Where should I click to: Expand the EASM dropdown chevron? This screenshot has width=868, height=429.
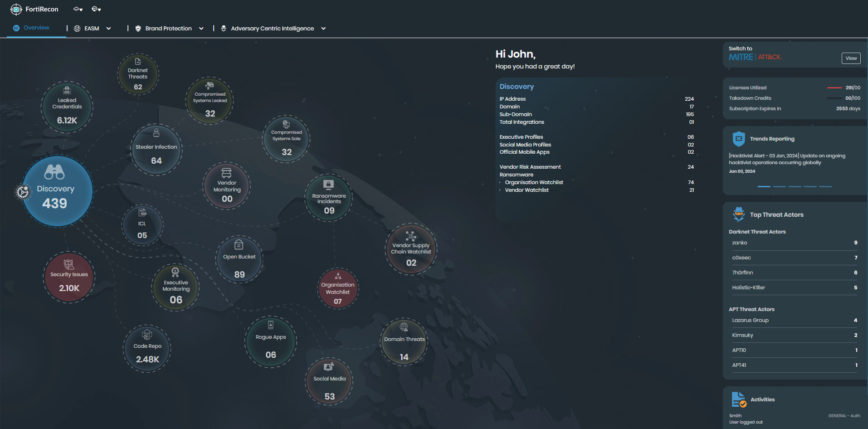[x=109, y=29]
